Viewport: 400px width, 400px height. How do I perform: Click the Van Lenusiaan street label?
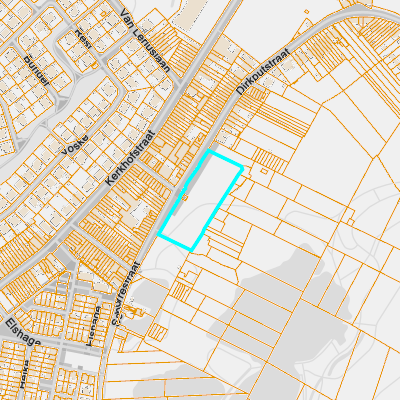pyautogui.click(x=145, y=40)
